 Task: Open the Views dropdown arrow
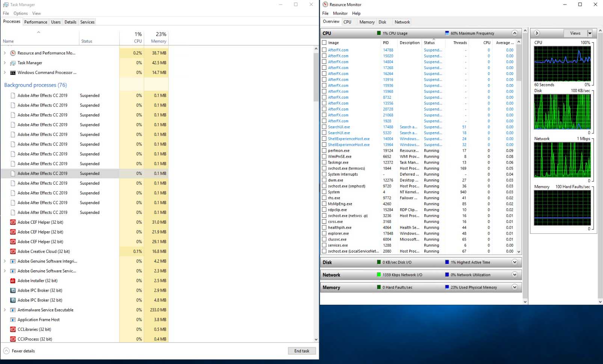590,33
